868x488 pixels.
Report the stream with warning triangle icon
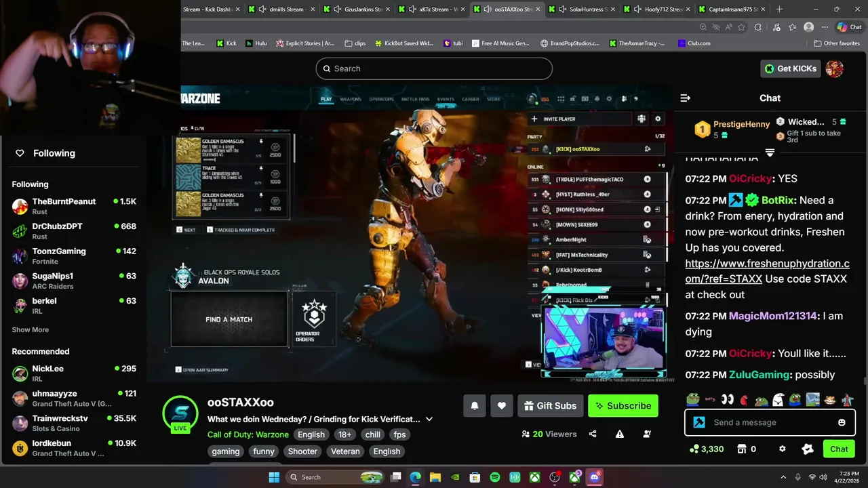(620, 434)
